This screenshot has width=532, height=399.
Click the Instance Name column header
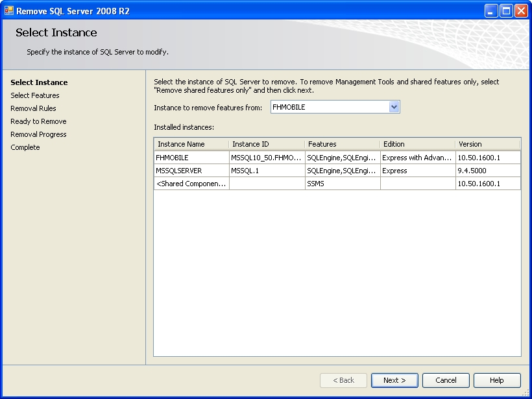(191, 144)
